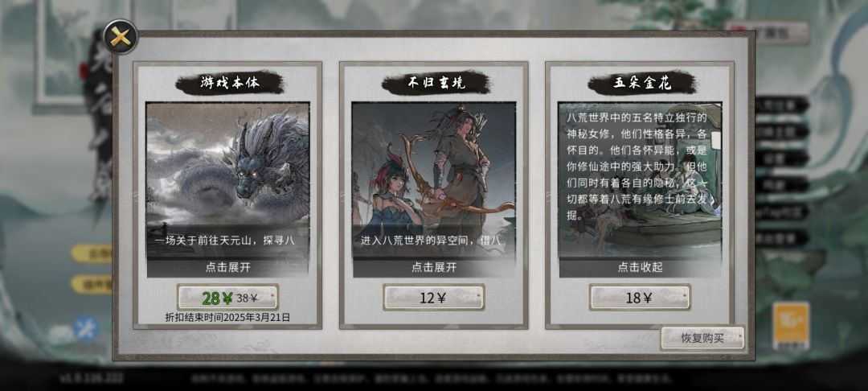
Task: Click the 五朵金花 ink title banner
Action: [641, 83]
